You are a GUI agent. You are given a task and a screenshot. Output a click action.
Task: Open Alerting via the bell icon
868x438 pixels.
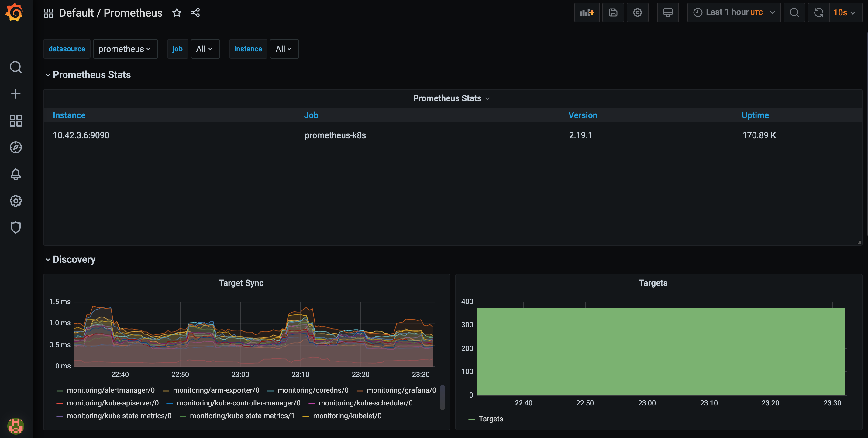point(15,174)
